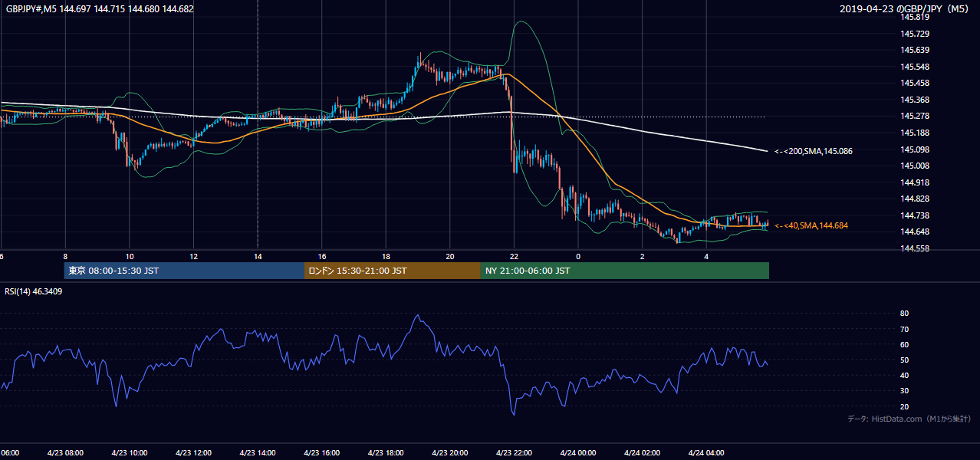Click hour 12 tick on price chart axis

click(193, 257)
